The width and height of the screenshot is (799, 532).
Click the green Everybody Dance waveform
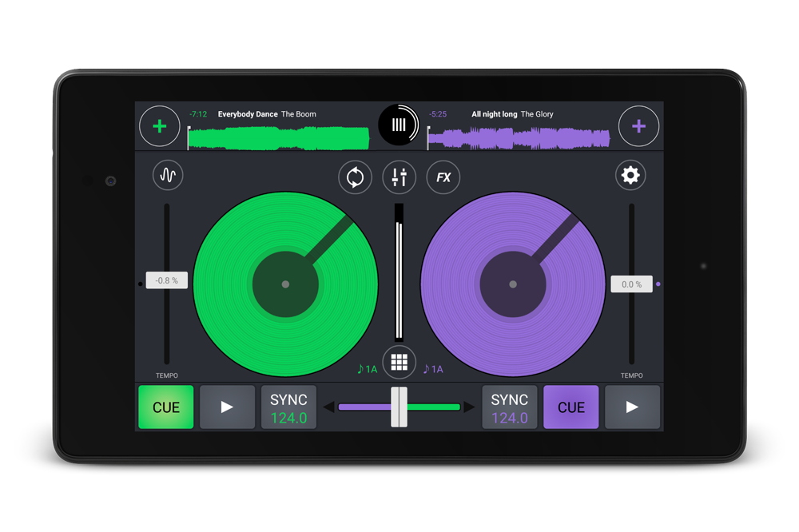point(278,139)
